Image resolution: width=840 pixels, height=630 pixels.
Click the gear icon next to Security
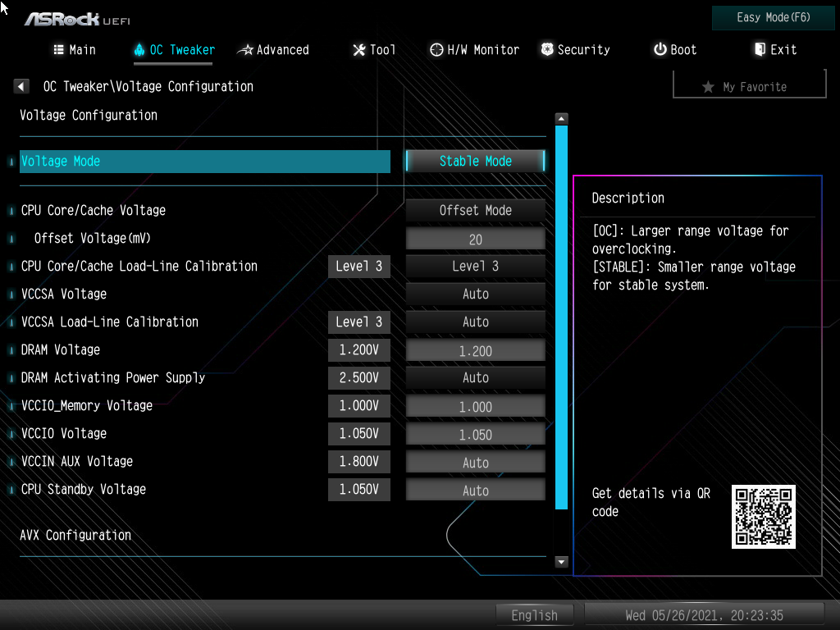[546, 49]
